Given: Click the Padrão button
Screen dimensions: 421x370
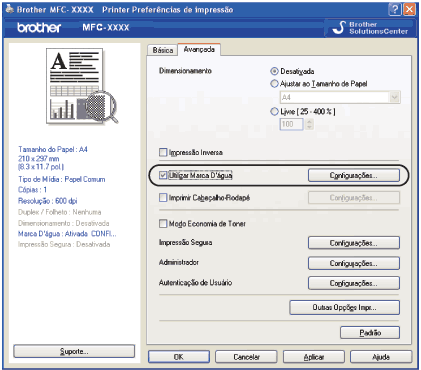Looking at the screenshot, I should point(370,332).
